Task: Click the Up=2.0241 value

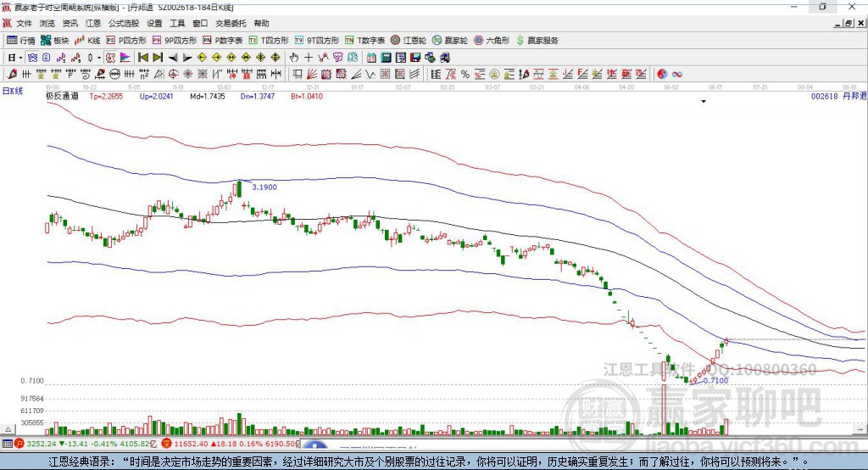Action: [157, 96]
